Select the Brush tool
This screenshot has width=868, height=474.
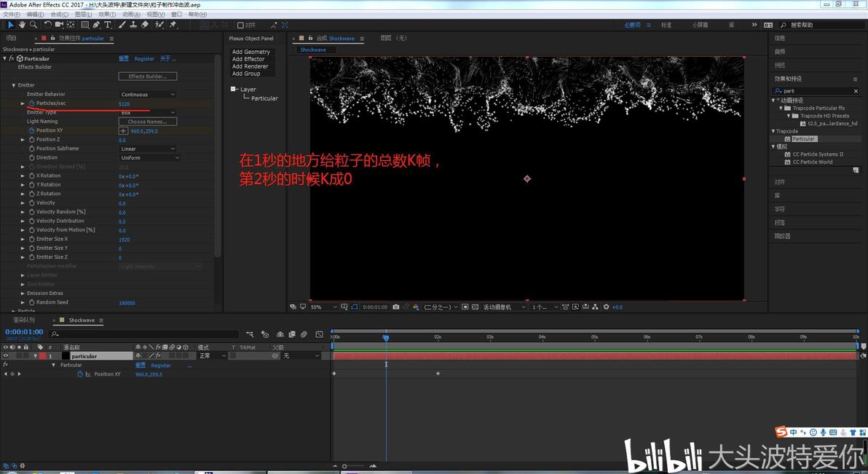pyautogui.click(x=122, y=25)
